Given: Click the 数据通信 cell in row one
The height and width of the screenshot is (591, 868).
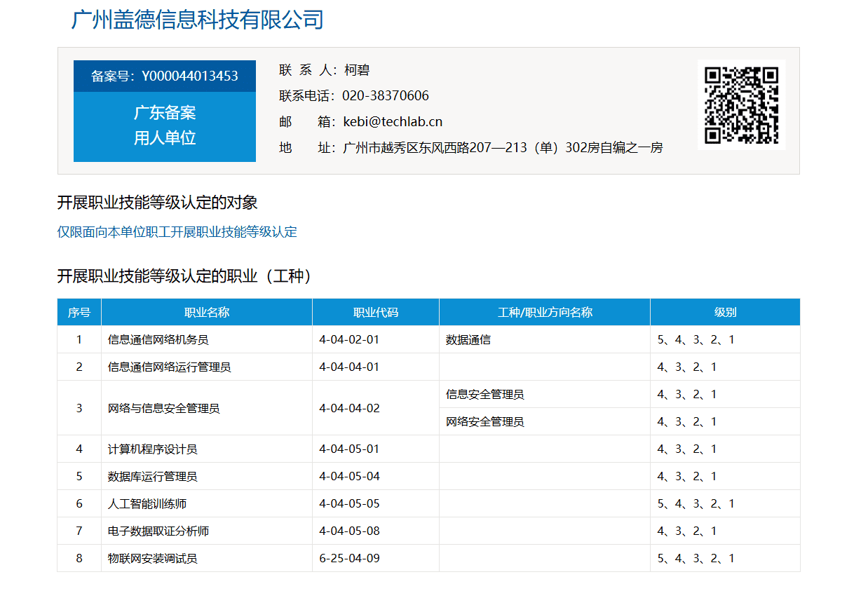Looking at the screenshot, I should click(468, 340).
